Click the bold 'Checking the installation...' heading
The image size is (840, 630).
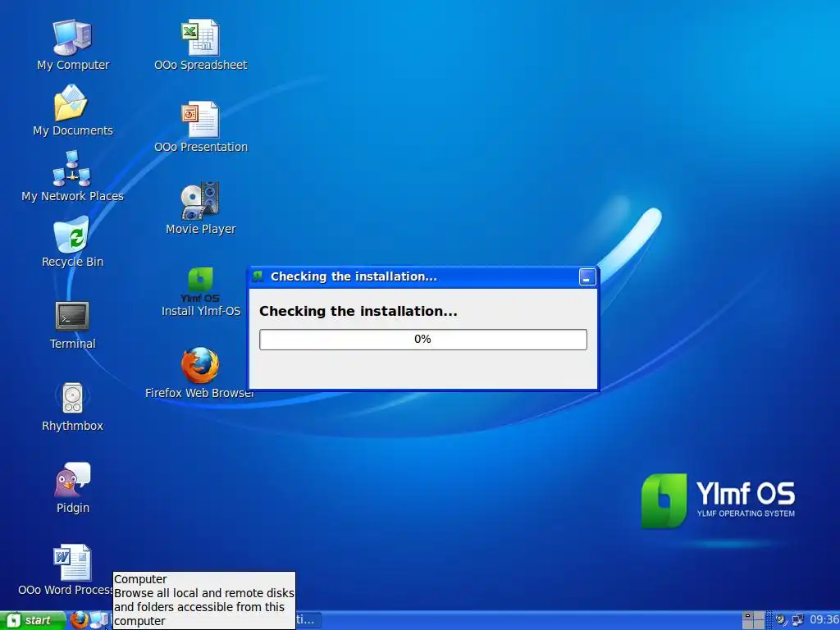(x=358, y=311)
